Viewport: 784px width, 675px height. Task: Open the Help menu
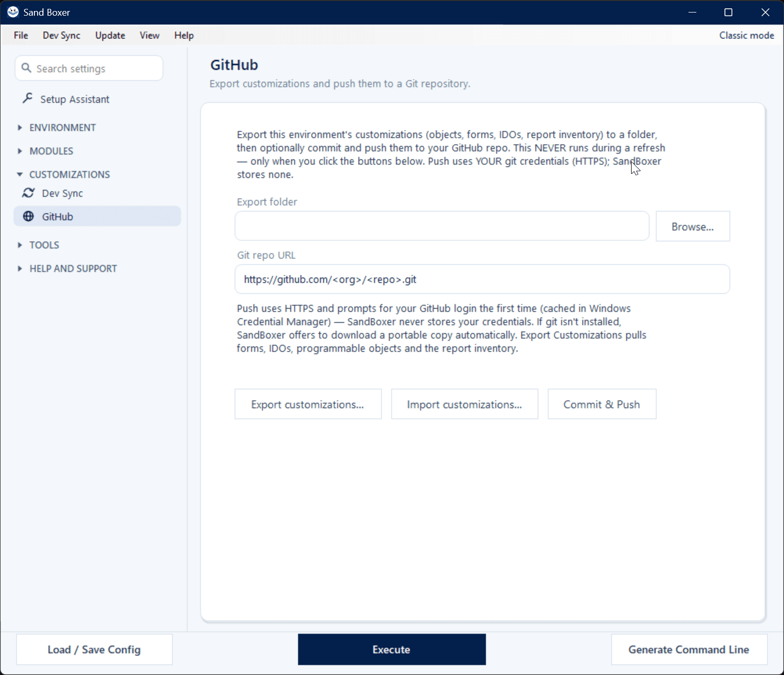[184, 35]
